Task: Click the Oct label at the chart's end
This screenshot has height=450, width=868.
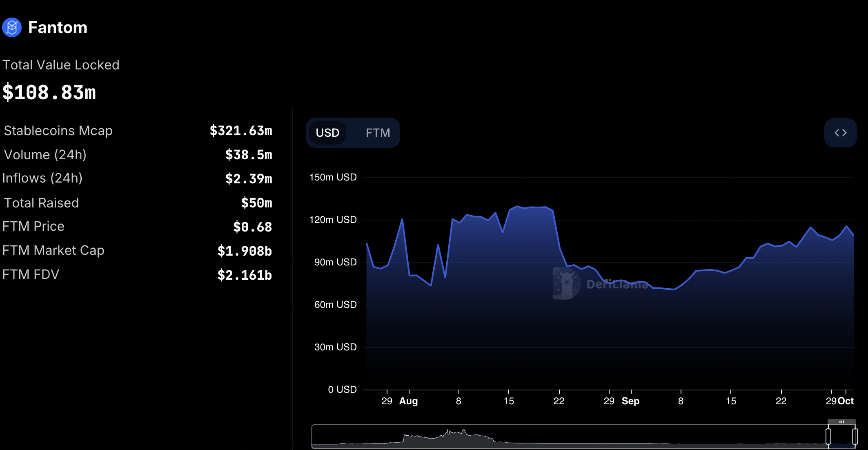Action: tap(846, 401)
